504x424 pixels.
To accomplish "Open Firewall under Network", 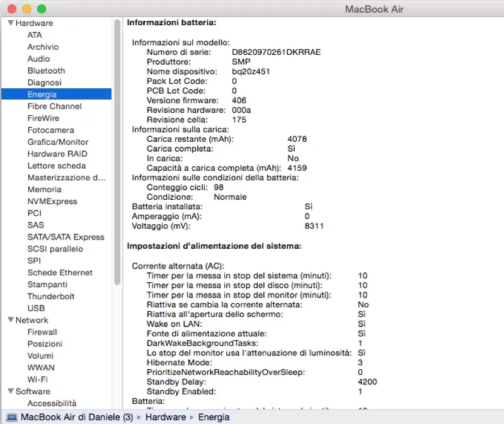I will 42,332.
